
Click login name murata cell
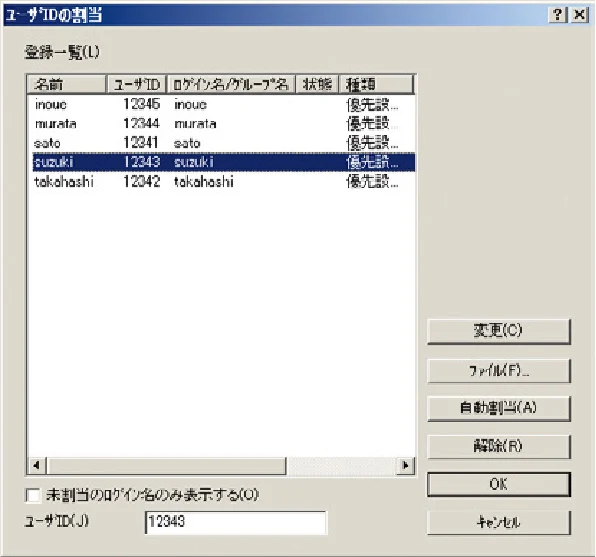pos(195,124)
